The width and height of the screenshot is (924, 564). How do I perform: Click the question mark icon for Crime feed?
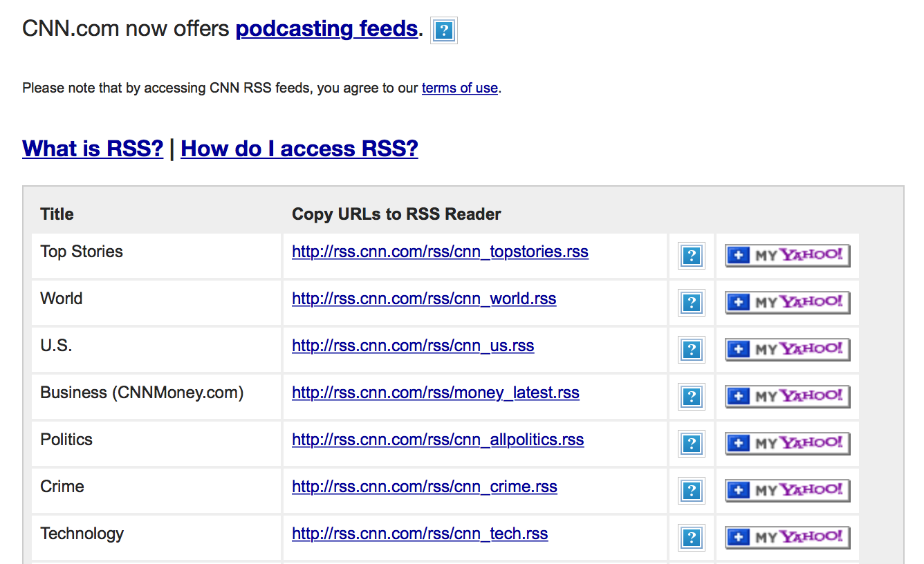[x=692, y=491]
